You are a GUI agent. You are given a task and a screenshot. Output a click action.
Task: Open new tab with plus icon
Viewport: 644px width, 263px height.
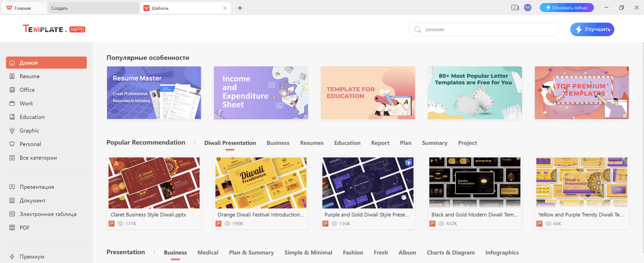240,8
